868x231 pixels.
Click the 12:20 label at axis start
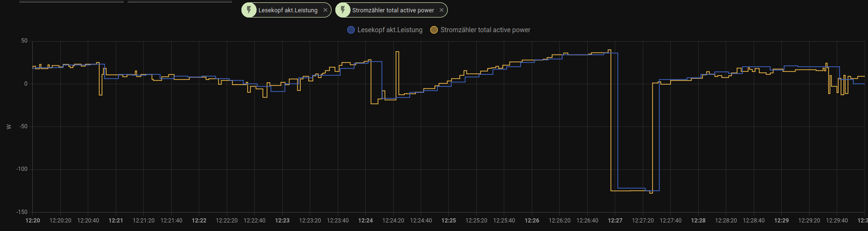33,221
